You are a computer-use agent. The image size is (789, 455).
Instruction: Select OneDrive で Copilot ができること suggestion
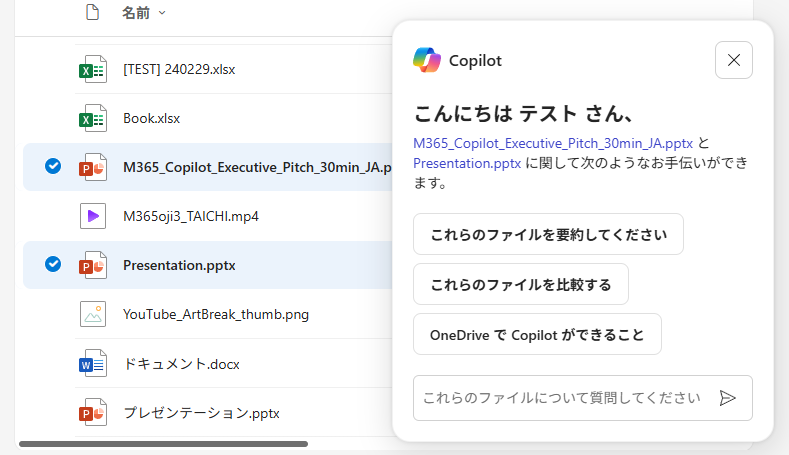tap(537, 335)
